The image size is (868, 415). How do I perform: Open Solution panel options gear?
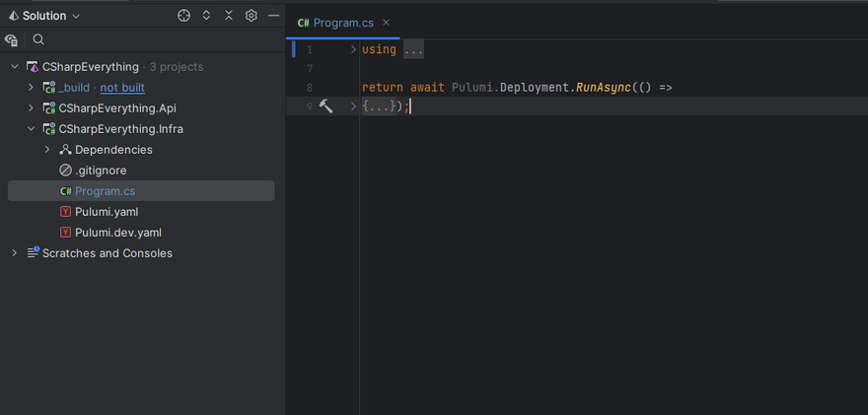pos(252,16)
